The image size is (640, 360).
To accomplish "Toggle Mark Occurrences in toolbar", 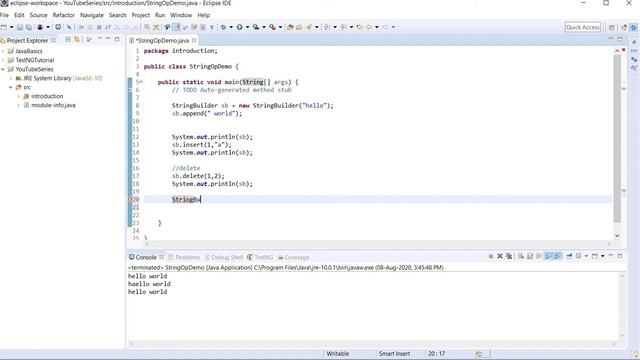I will pyautogui.click(x=176, y=27).
